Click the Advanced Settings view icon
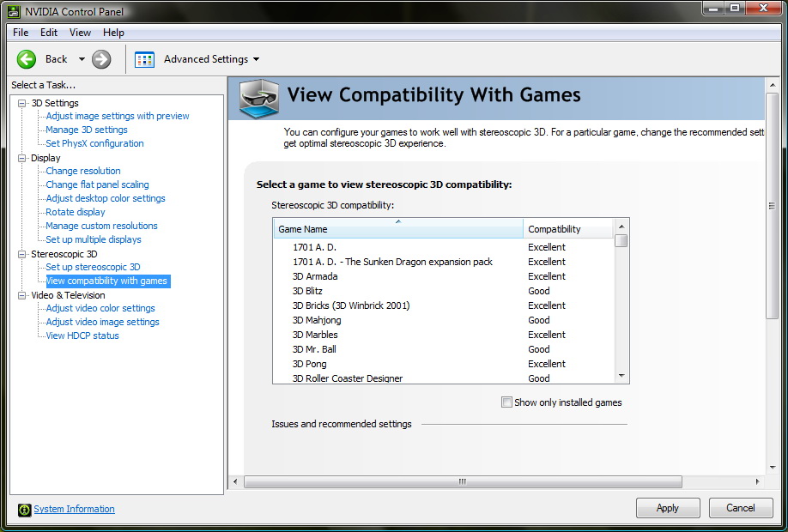Image resolution: width=788 pixels, height=532 pixels. click(x=144, y=59)
